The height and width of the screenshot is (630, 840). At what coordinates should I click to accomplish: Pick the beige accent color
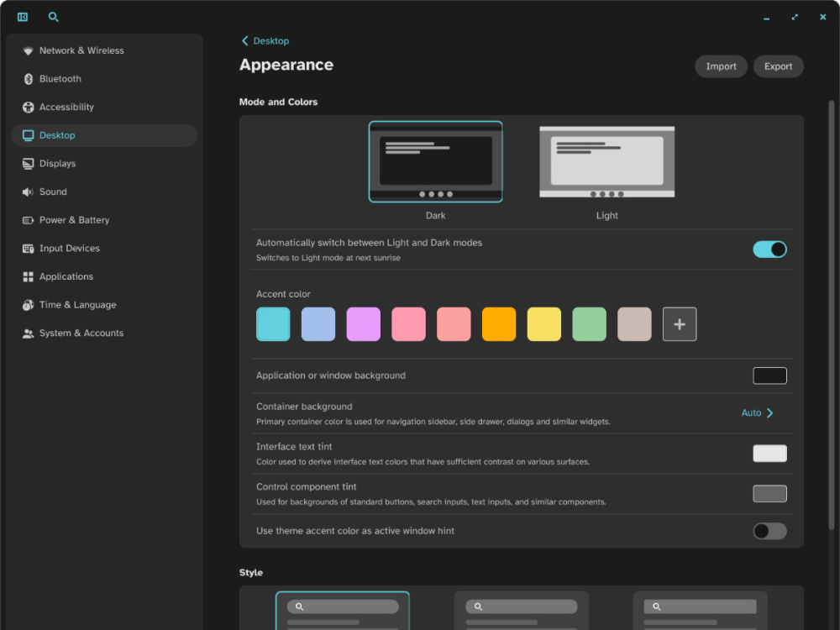634,324
